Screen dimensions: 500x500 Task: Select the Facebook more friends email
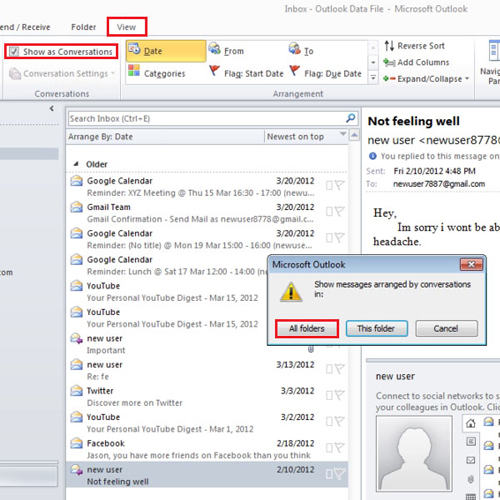coord(207,450)
